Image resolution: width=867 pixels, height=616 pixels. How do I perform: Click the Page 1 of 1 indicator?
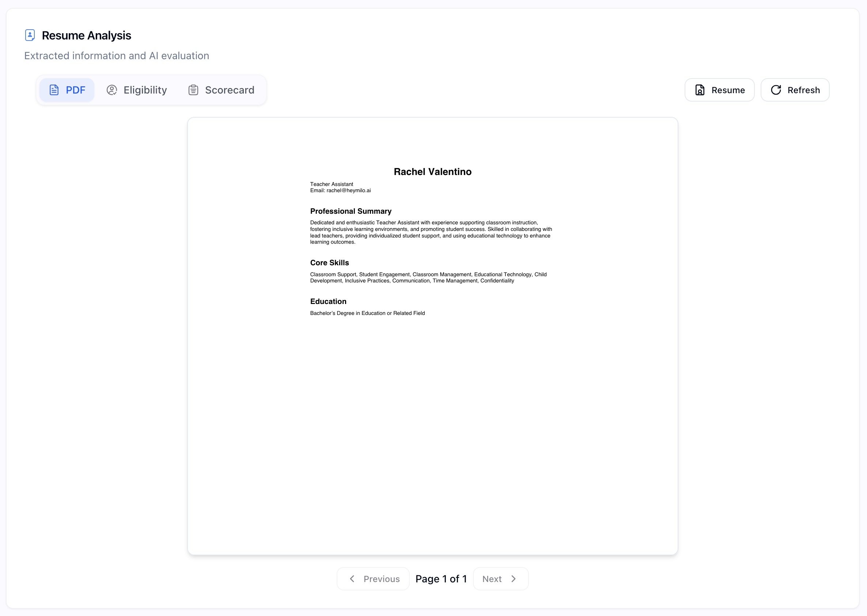click(x=441, y=579)
